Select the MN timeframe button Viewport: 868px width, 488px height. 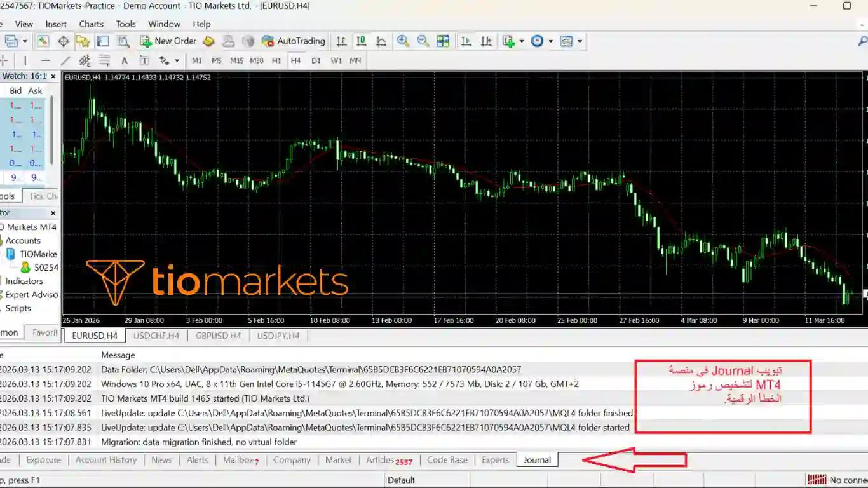click(355, 61)
